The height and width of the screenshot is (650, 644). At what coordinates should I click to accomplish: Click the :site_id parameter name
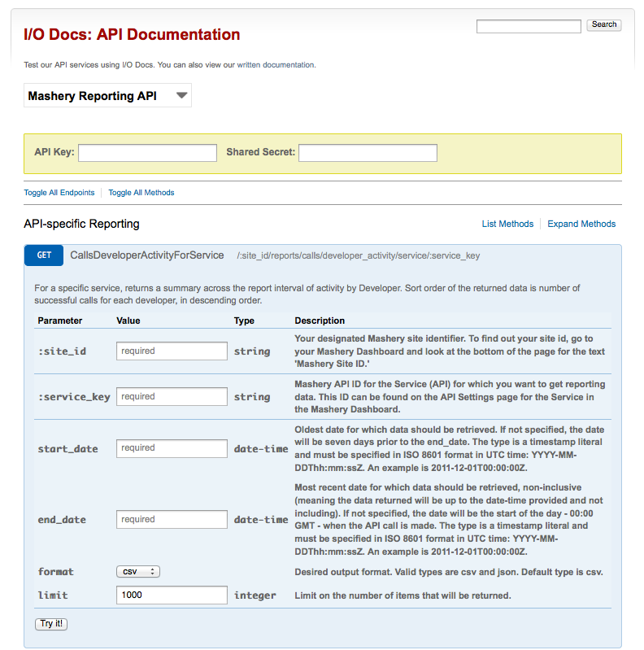tap(62, 351)
